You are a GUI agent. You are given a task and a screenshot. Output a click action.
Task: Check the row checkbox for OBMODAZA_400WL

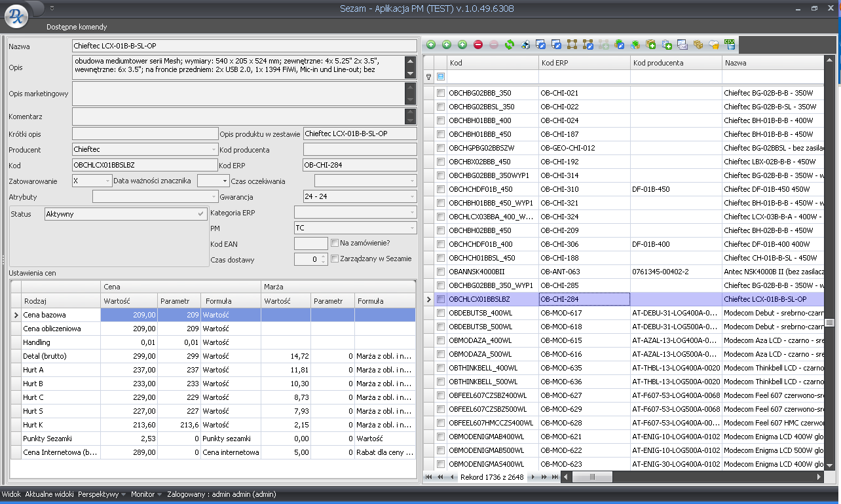441,340
